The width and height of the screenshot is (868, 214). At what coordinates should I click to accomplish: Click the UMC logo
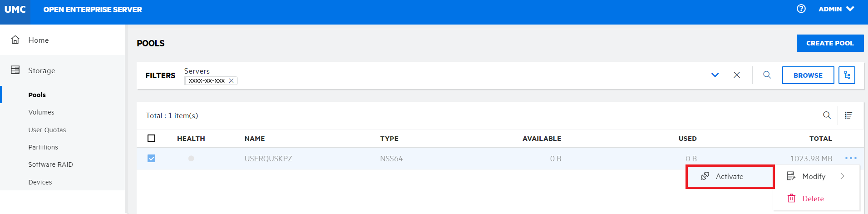tap(15, 10)
